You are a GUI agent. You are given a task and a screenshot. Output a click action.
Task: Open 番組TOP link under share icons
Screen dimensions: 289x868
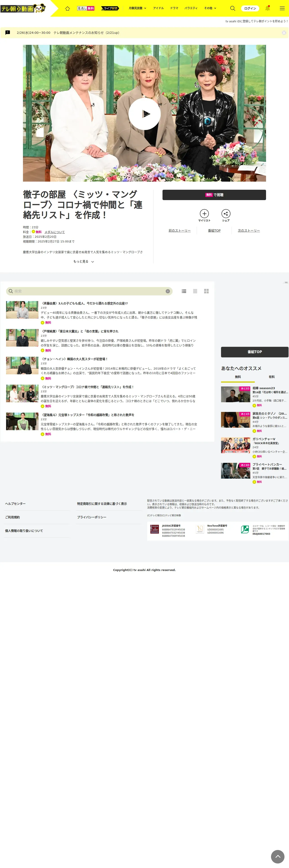(x=214, y=231)
